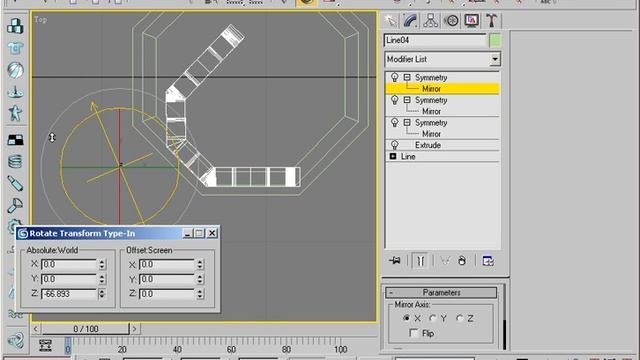
Task: Click the Pin Stack icon
Action: click(x=395, y=260)
